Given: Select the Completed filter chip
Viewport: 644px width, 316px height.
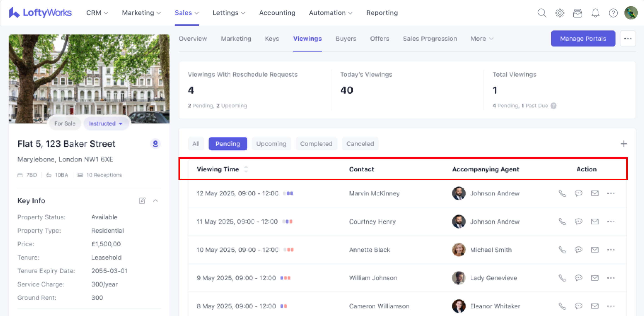Looking at the screenshot, I should point(316,144).
